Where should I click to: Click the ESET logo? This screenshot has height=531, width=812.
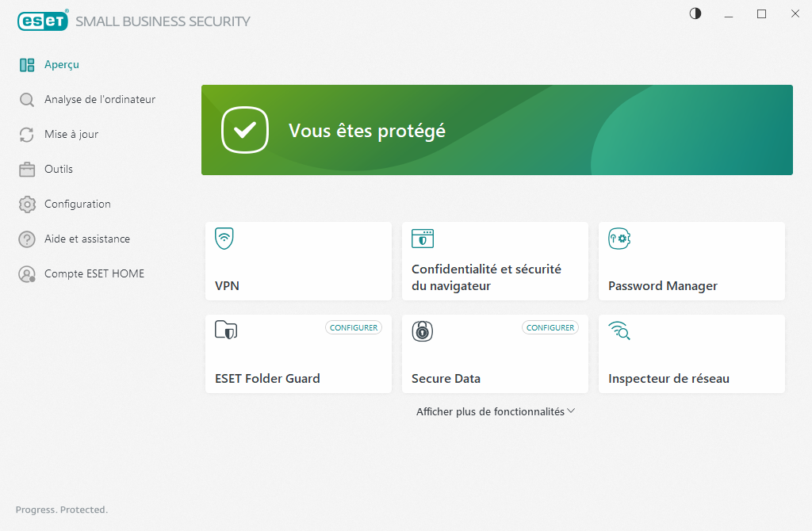43,21
